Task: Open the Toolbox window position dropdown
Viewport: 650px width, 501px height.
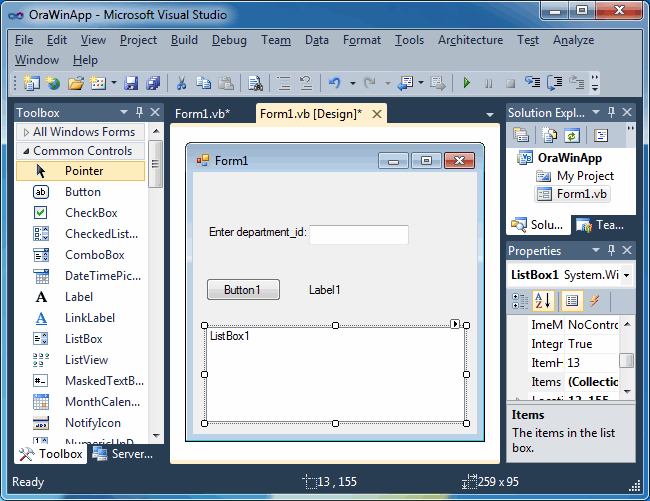Action: tap(124, 112)
